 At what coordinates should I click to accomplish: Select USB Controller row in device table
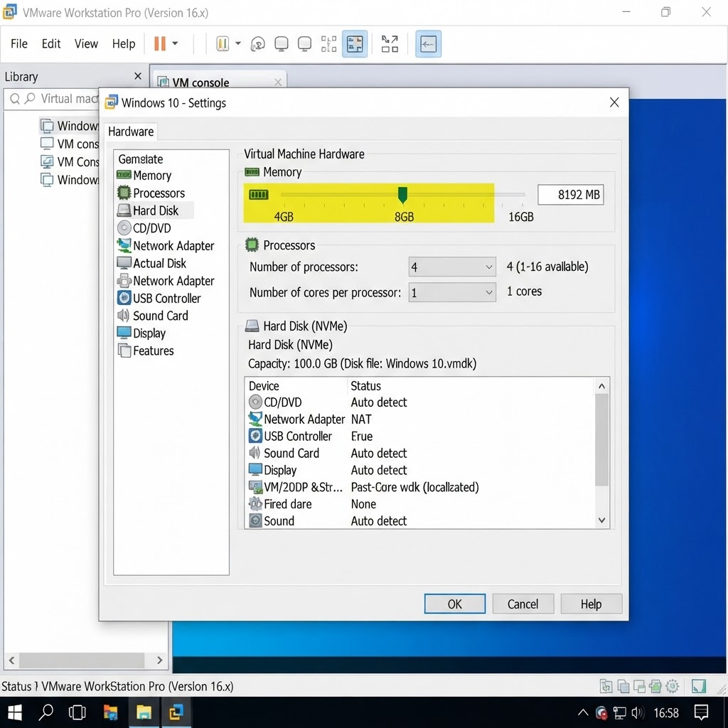(x=420, y=437)
